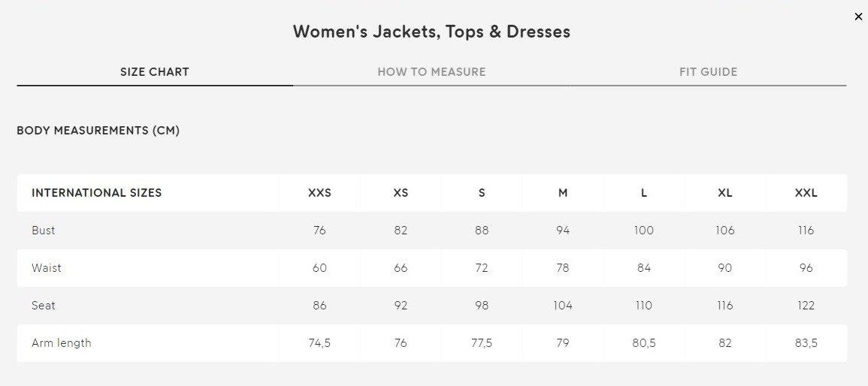The image size is (868, 386).
Task: Click the Women's Jackets, Tops & Dresses title
Action: [431, 31]
